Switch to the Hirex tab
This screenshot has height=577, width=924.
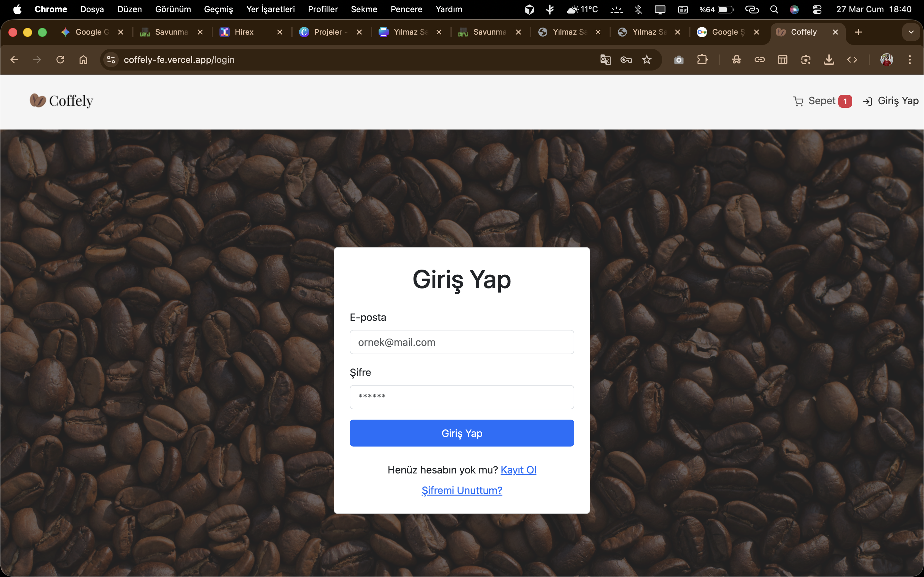[244, 32]
